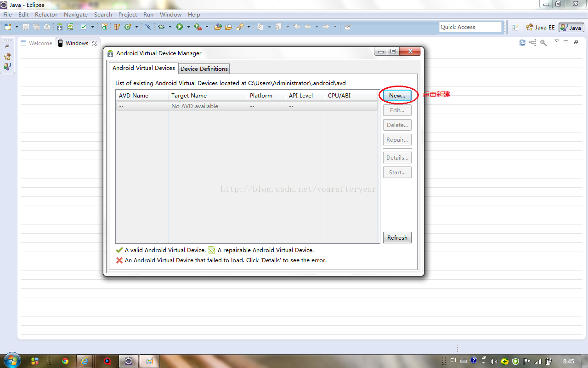The image size is (588, 368).
Task: Click the volume speaker tray icon
Action: (x=494, y=361)
